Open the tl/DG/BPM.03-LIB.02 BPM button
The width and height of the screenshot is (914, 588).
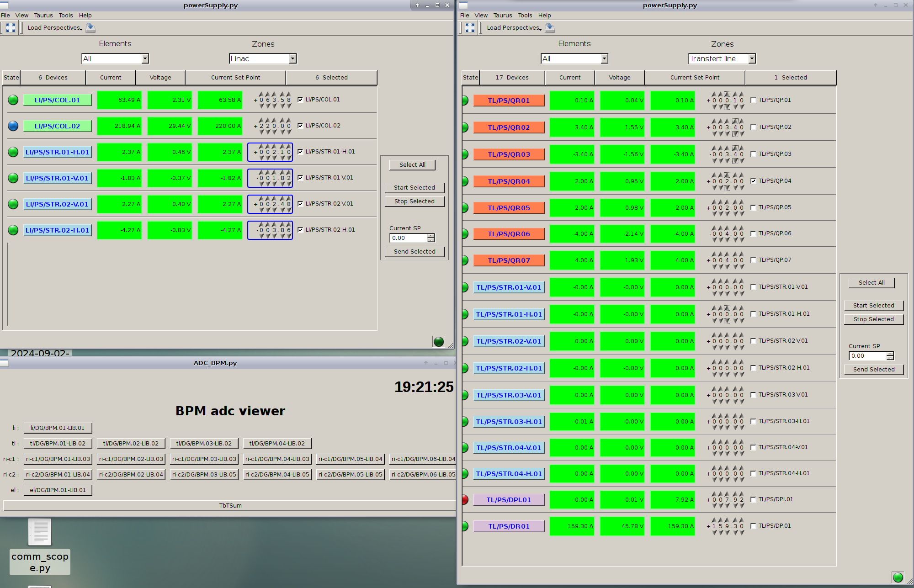(204, 443)
